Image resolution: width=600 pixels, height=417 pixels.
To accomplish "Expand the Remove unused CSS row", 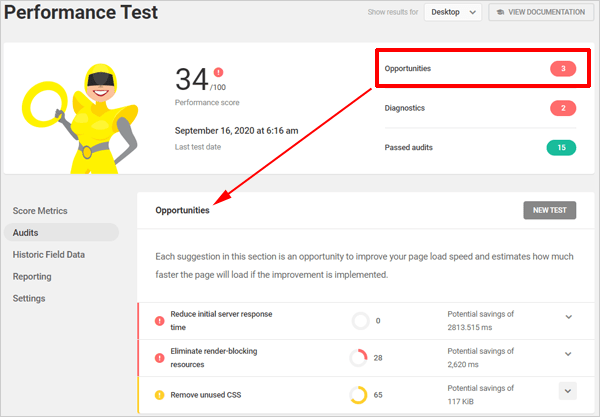I will pos(568,391).
